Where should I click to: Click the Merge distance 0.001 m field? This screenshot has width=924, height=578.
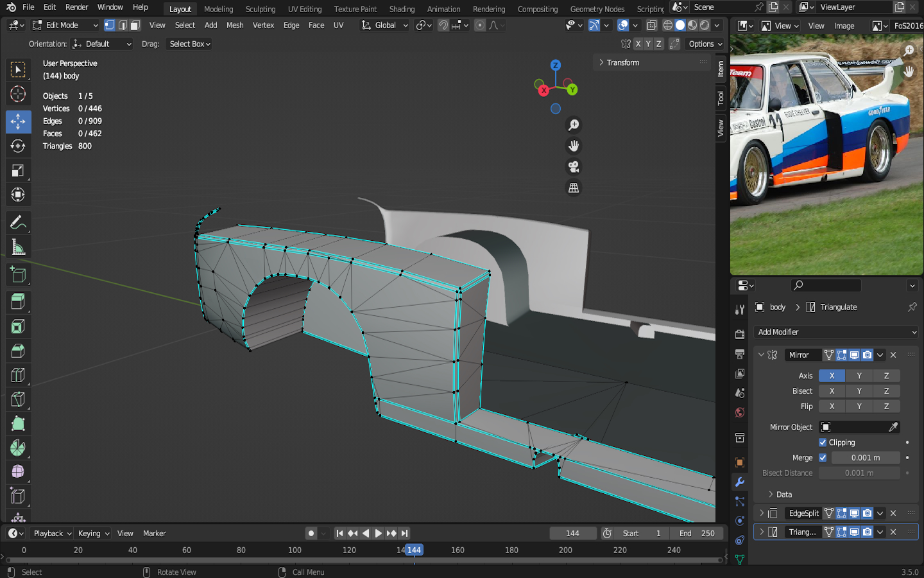tap(865, 458)
